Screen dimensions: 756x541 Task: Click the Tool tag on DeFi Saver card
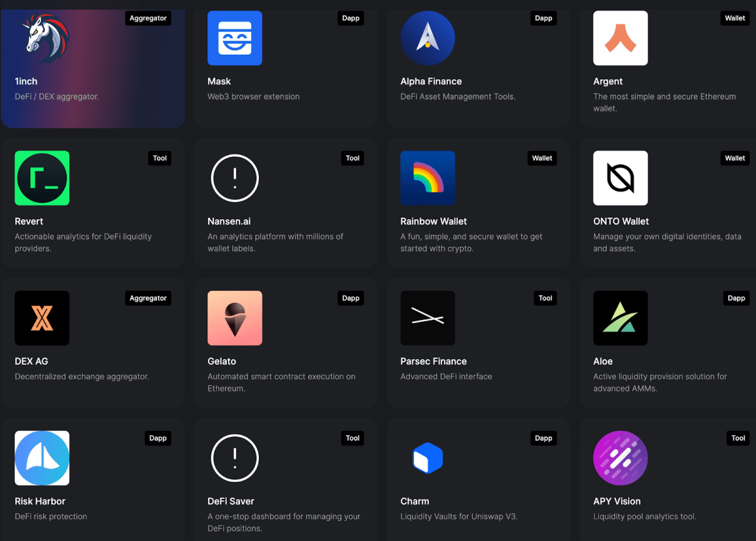[353, 438]
